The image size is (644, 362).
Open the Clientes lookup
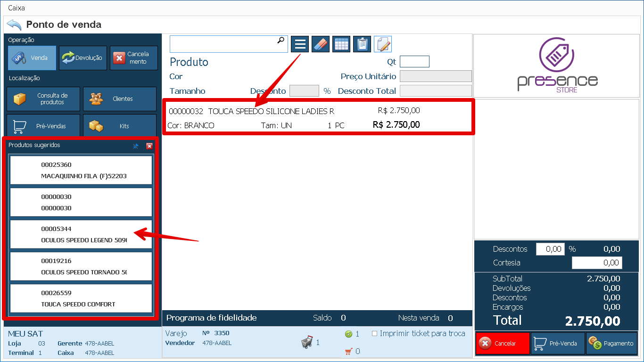120,99
